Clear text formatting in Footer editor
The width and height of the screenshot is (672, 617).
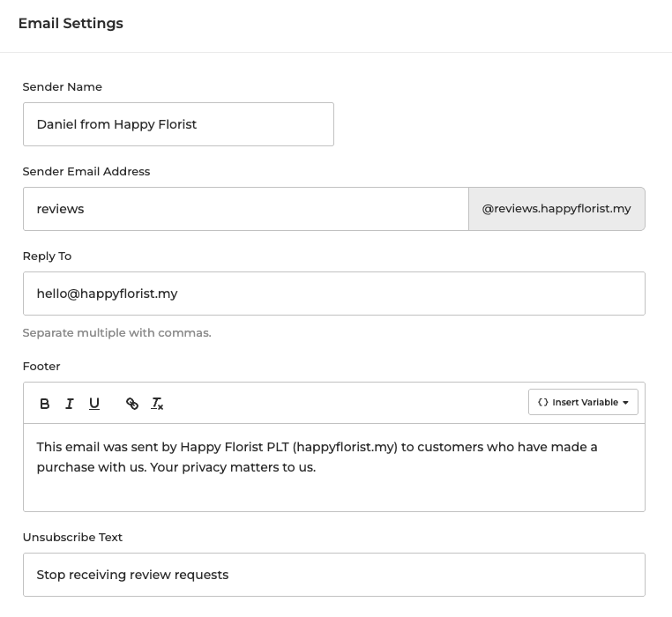pos(157,404)
